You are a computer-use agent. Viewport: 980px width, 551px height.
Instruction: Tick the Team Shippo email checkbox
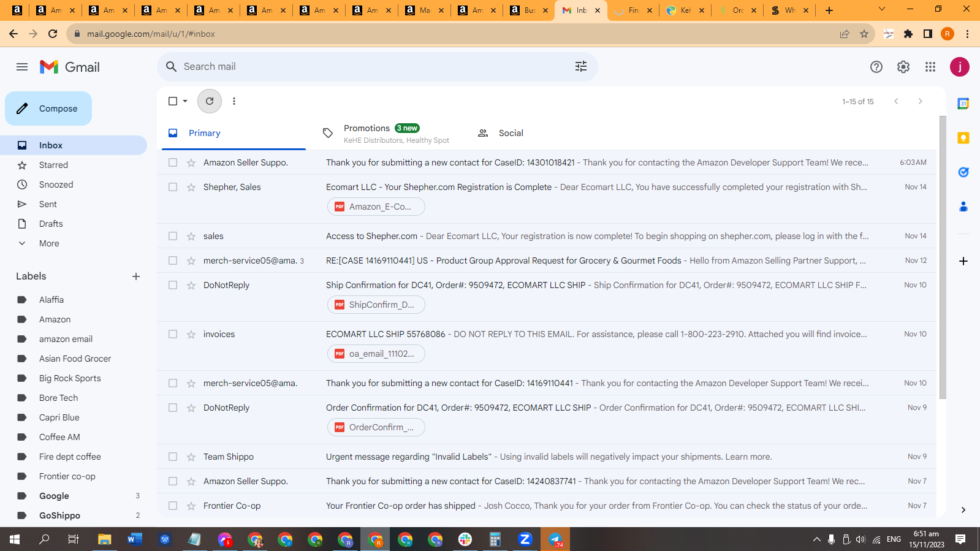(x=173, y=457)
